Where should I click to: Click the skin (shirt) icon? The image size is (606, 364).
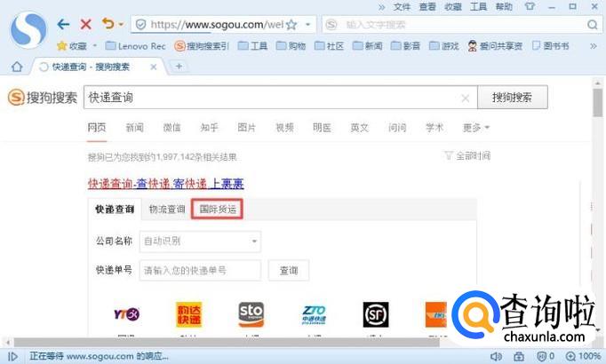click(530, 6)
